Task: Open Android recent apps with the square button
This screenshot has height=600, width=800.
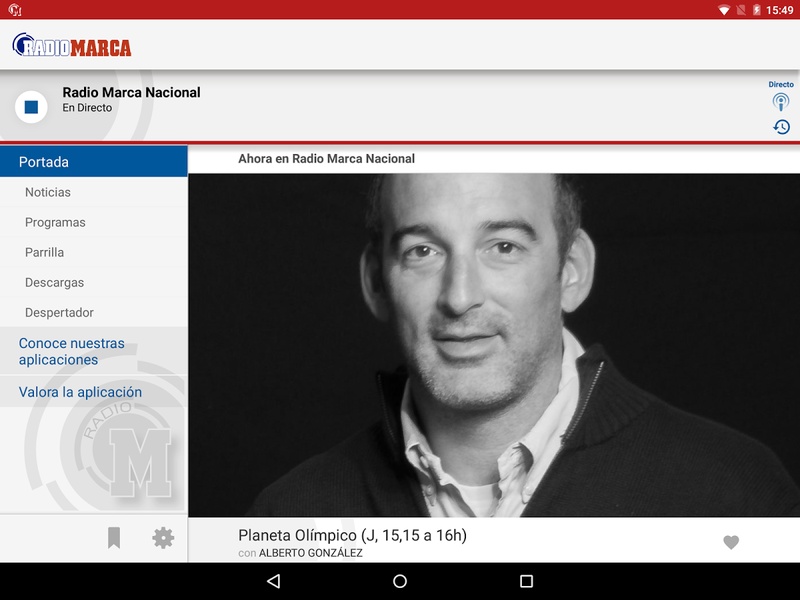Action: tap(527, 581)
